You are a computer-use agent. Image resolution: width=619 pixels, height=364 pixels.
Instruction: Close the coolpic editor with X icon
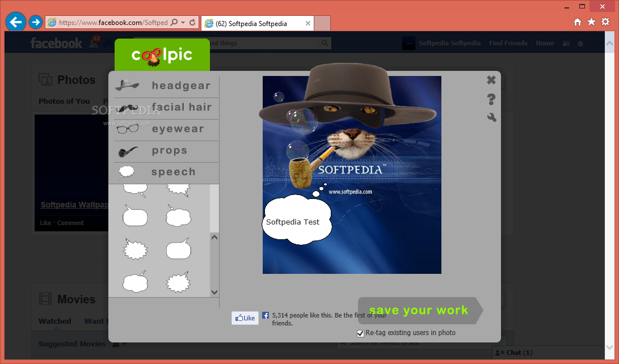pos(491,80)
